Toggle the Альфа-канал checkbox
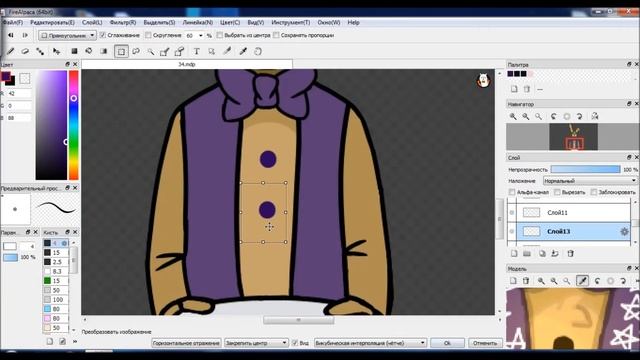640x360 pixels. point(512,192)
